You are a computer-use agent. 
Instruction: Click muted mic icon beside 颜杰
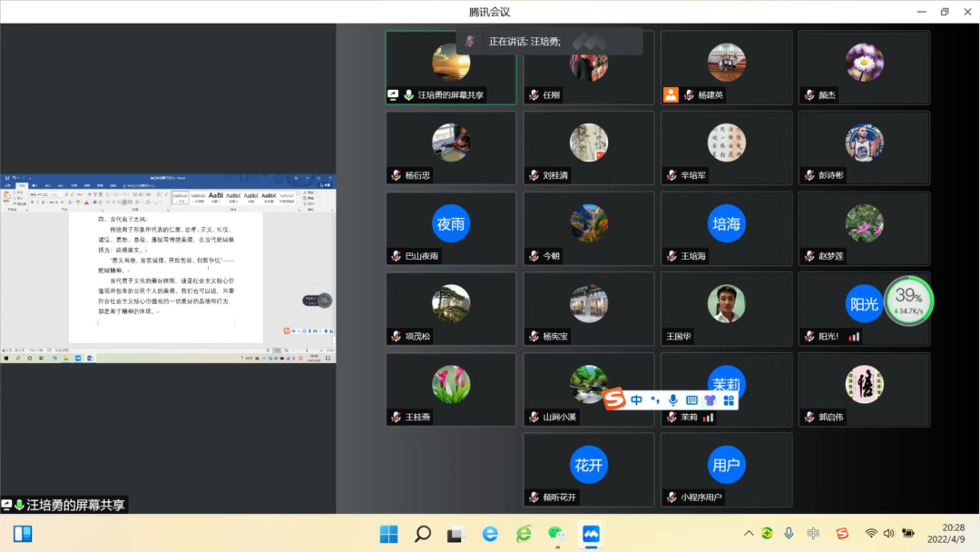click(x=809, y=95)
